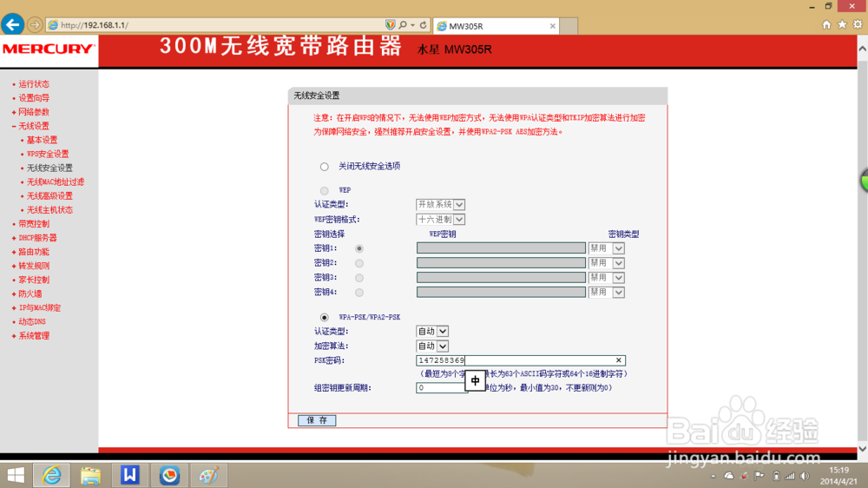
Task: Open 加密算法 自动 dropdown
Action: 431,346
